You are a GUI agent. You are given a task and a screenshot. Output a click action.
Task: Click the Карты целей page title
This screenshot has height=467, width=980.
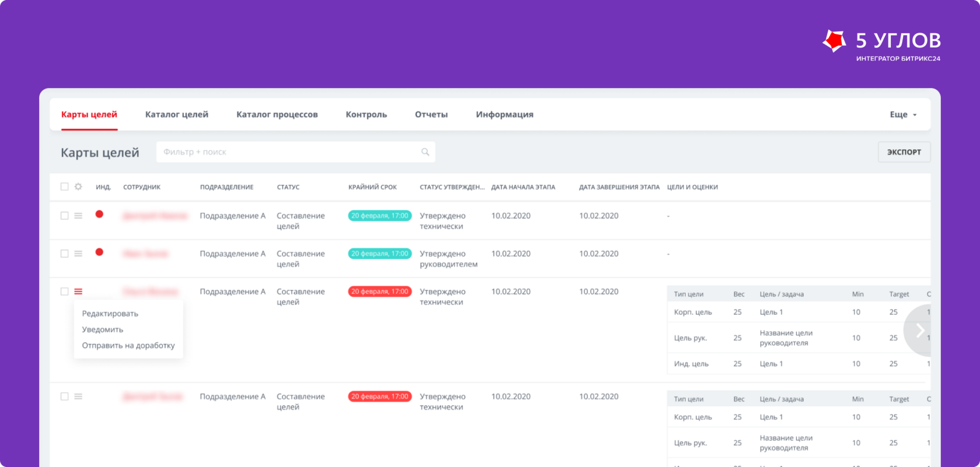point(100,153)
